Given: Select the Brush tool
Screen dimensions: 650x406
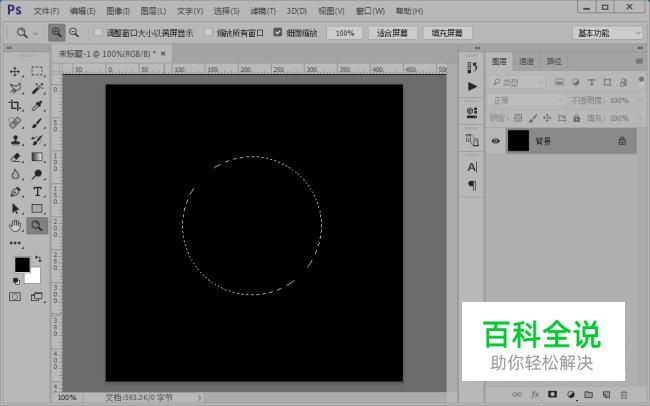Looking at the screenshot, I should [37, 123].
